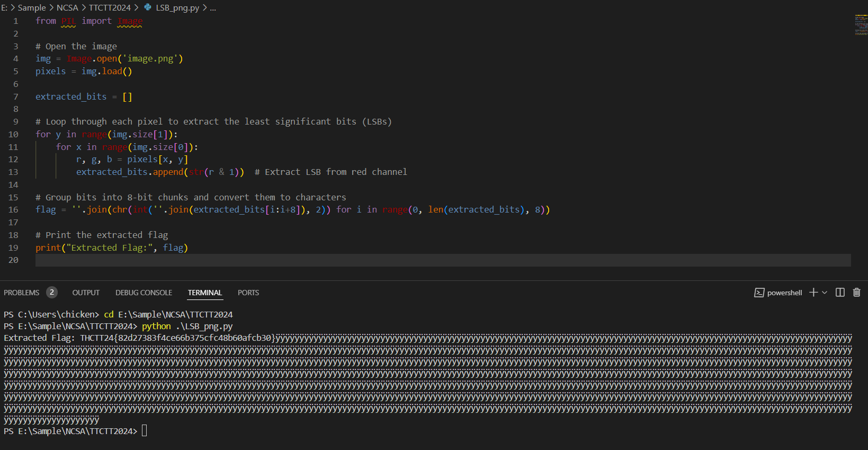Click the minimap code overview
This screenshot has width=868, height=450.
click(x=861, y=25)
